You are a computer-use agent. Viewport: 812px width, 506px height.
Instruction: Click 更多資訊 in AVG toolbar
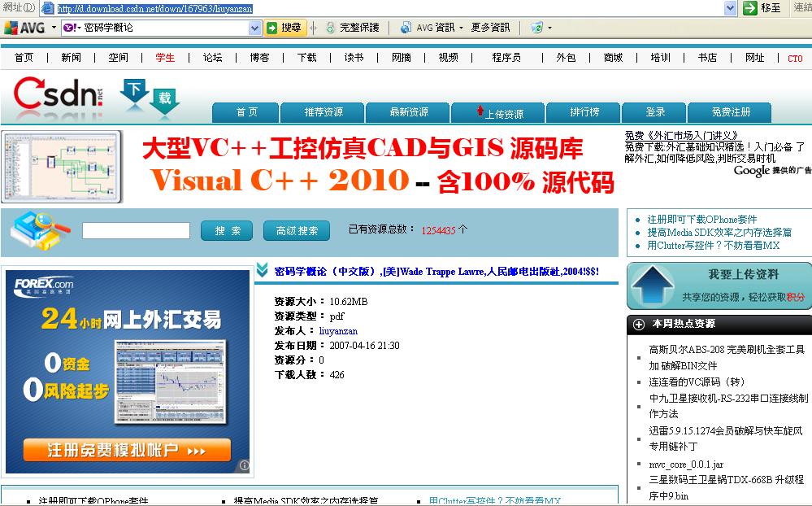pyautogui.click(x=490, y=28)
